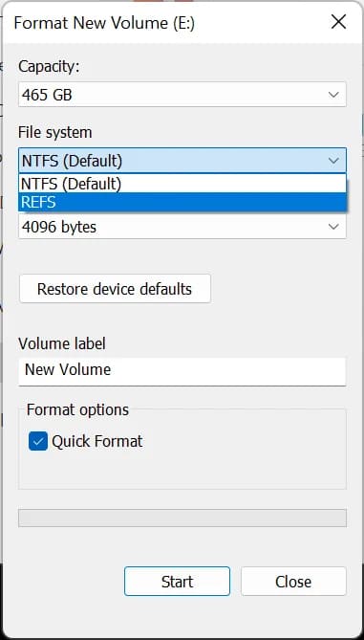Viewport: 364px width, 640px height.
Task: Click inside the Volume label text field
Action: pyautogui.click(x=182, y=370)
